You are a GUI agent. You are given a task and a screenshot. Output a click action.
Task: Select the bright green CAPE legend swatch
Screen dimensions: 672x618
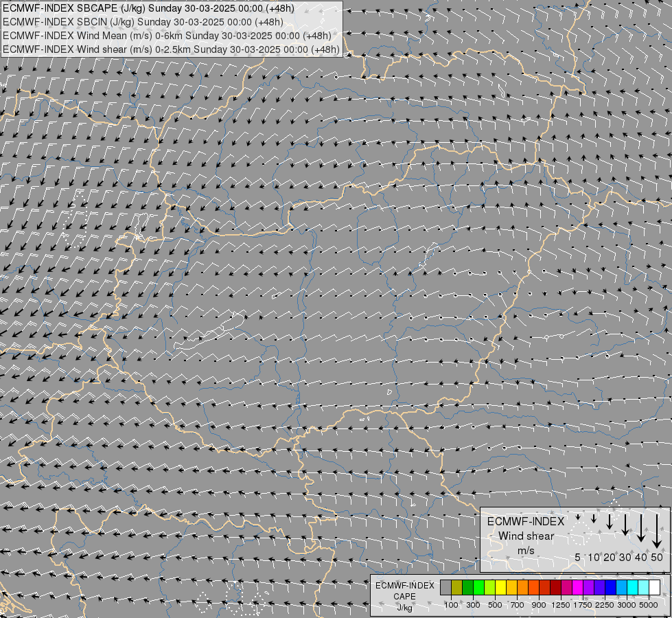478,587
